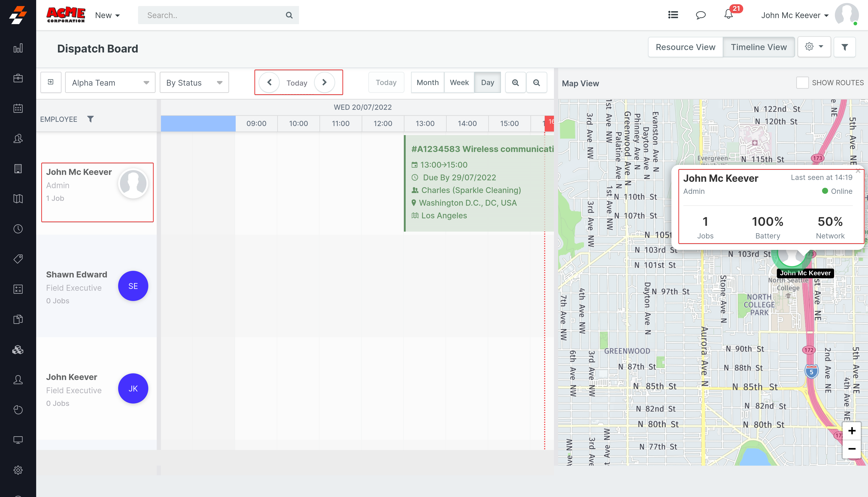Screen dimensions: 868x497
Task: Select the Week view tab
Action: (x=459, y=83)
